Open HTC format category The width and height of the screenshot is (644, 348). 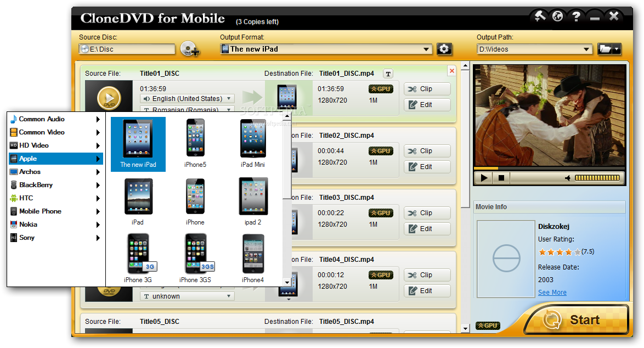pos(55,198)
